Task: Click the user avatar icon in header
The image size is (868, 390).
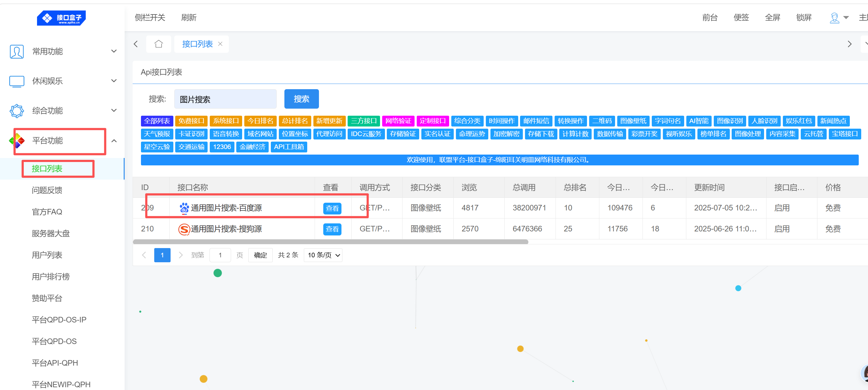Action: pos(834,18)
